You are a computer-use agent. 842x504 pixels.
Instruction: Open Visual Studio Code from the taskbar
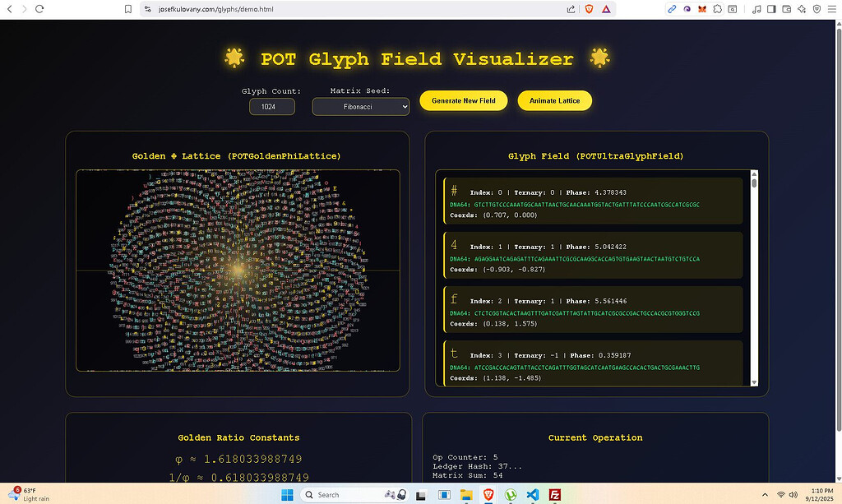[x=533, y=494]
